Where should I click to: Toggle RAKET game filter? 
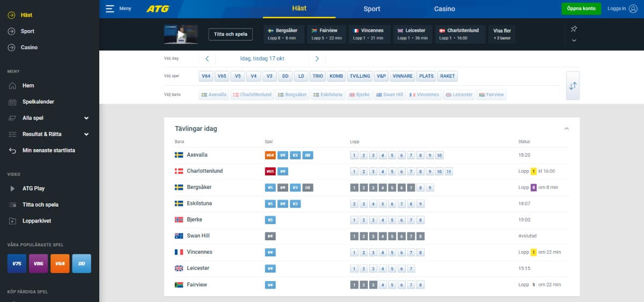[448, 76]
